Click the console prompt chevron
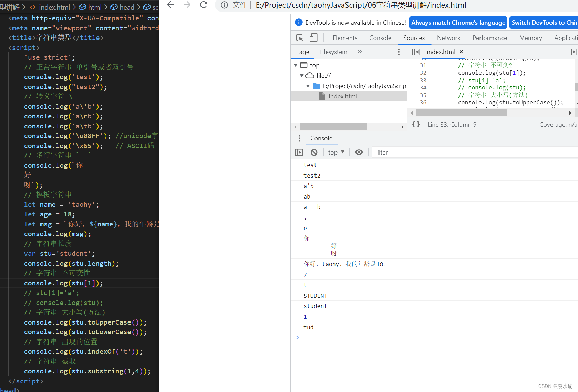 (x=298, y=337)
